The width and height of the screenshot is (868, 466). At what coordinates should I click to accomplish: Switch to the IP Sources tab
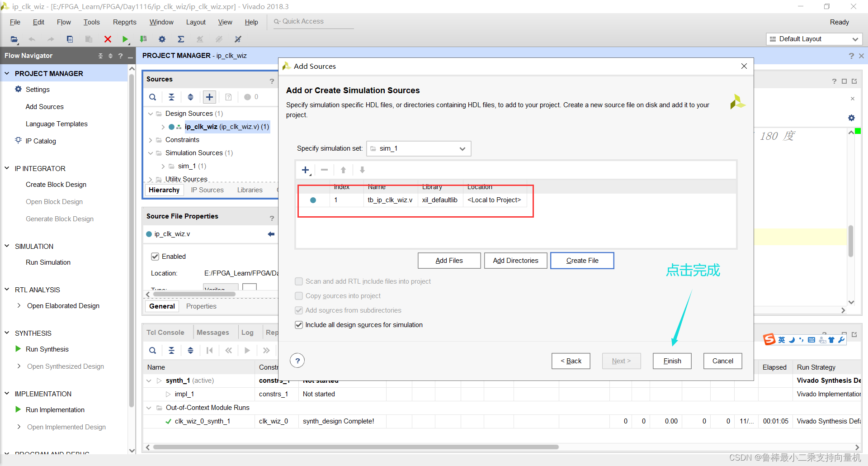tap(207, 190)
